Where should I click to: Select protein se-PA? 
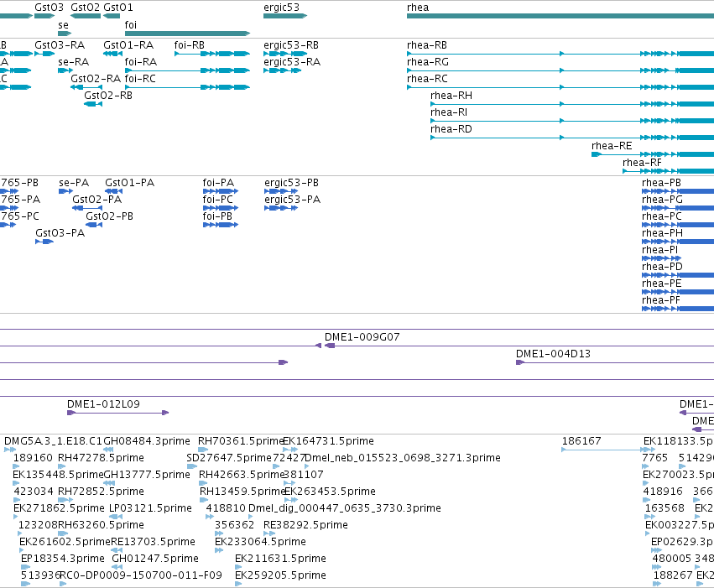[x=74, y=183]
